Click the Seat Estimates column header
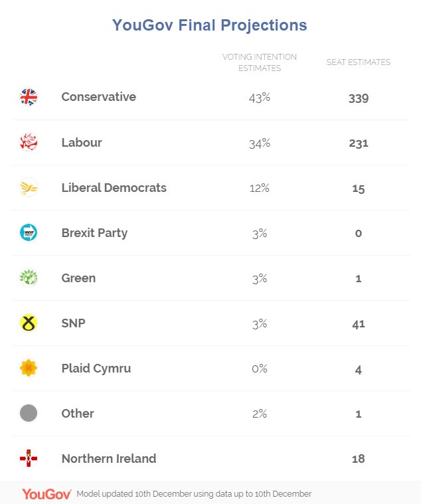The image size is (421, 504). (x=358, y=62)
